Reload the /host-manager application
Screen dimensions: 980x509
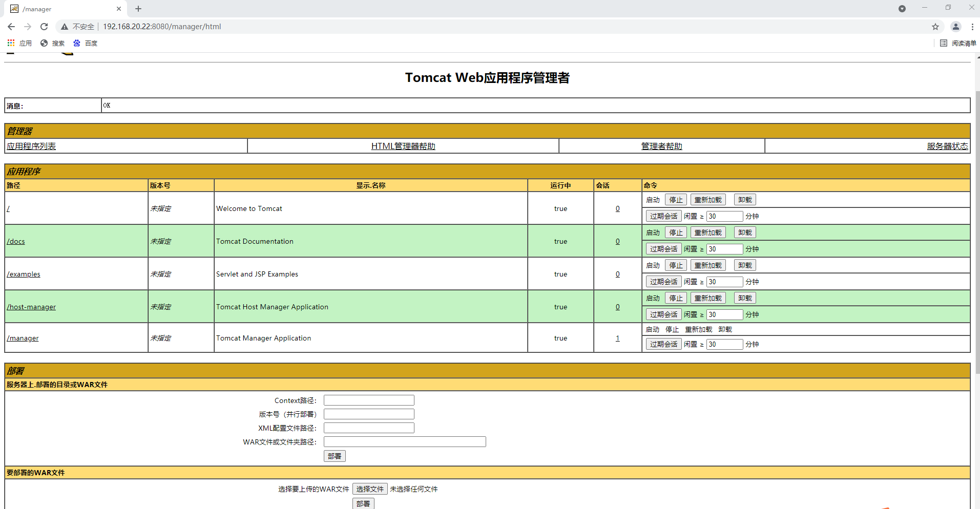pos(708,298)
